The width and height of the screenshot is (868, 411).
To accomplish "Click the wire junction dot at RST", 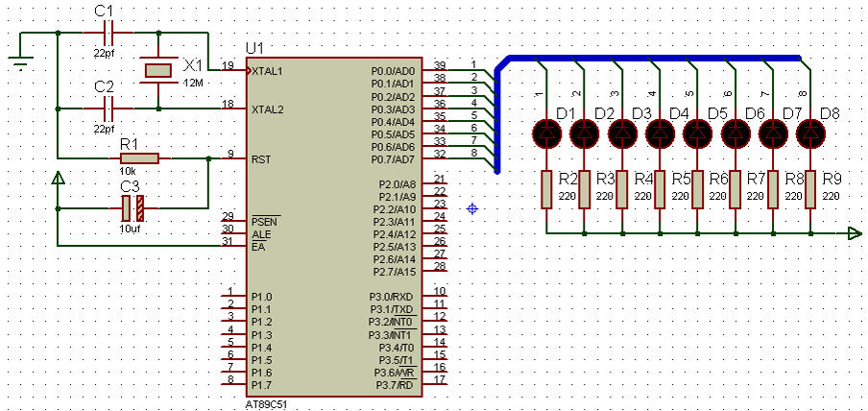I will [208, 159].
